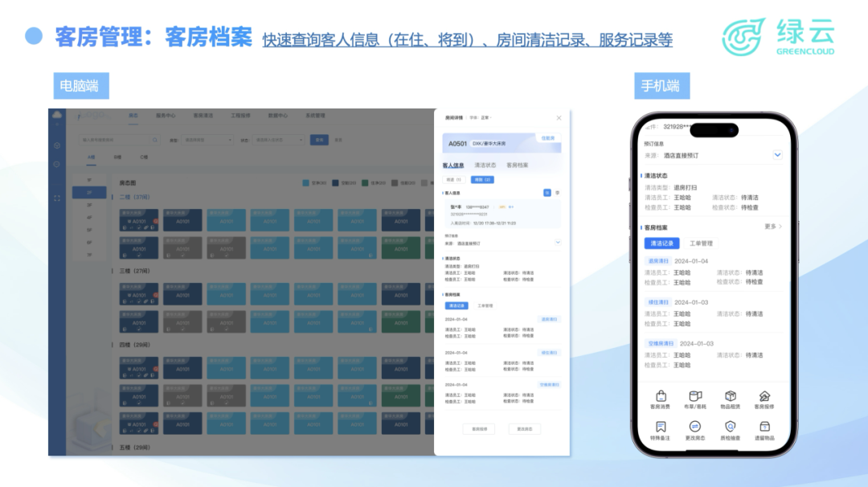Switch to 客人信息 tab in detail panel
868x487 pixels.
click(x=453, y=166)
